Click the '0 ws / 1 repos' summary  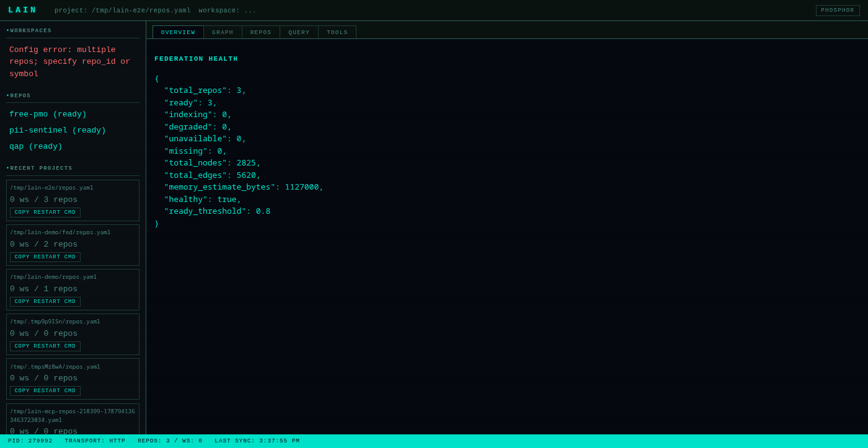point(43,289)
